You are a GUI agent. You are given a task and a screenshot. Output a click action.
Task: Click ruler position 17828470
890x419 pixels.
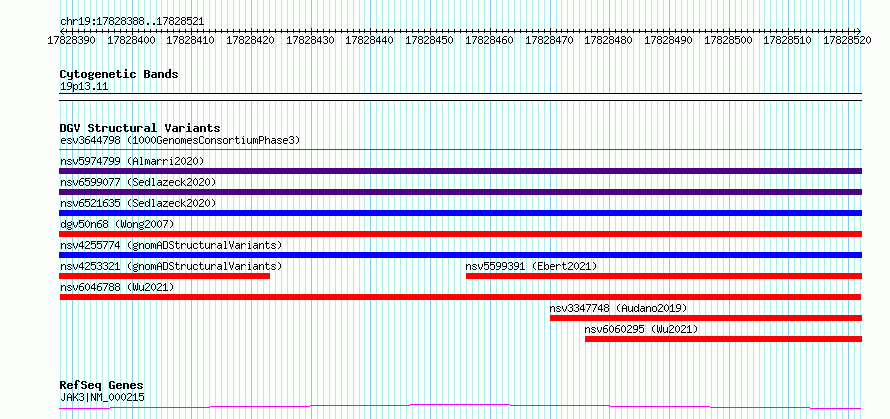pos(550,40)
